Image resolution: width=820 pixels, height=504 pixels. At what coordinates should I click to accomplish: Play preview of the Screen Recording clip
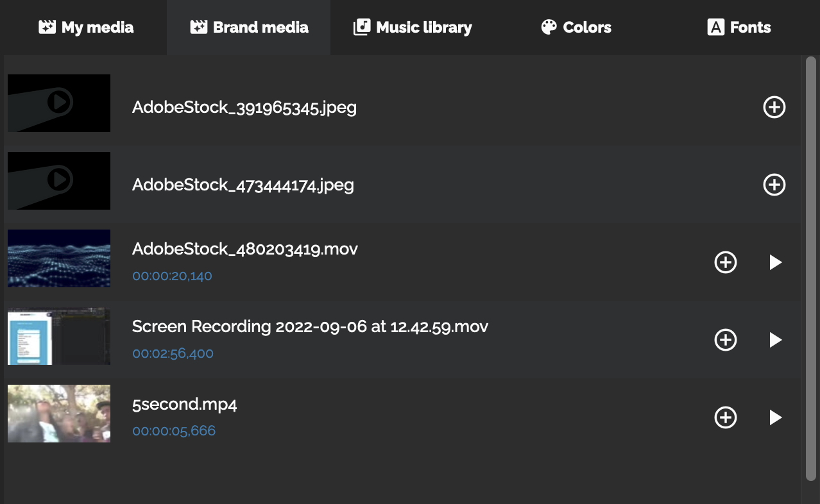[775, 340]
